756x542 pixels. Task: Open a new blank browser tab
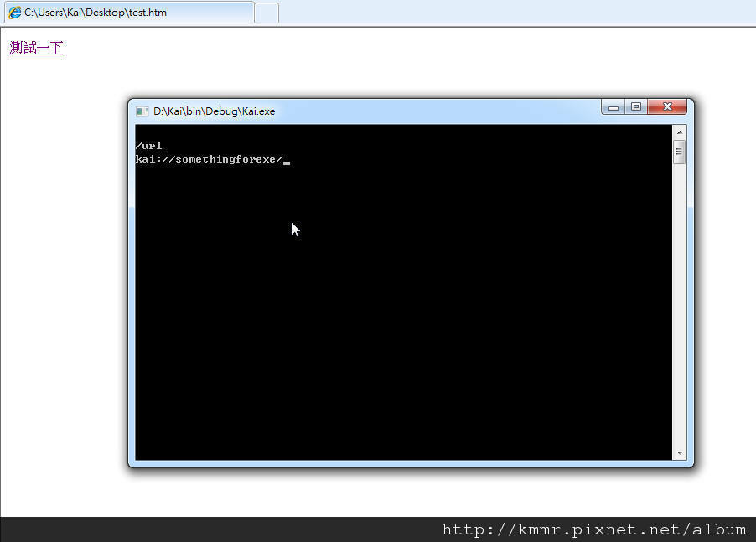pos(267,13)
